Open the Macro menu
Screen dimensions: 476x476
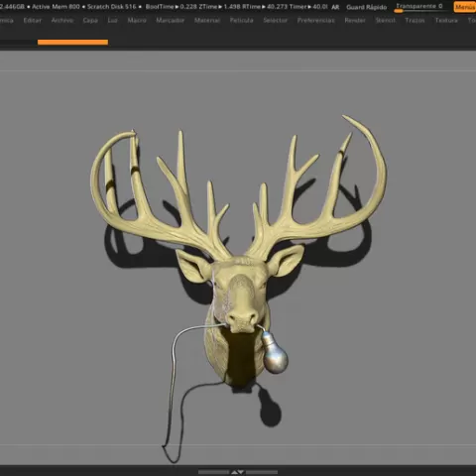tap(137, 20)
